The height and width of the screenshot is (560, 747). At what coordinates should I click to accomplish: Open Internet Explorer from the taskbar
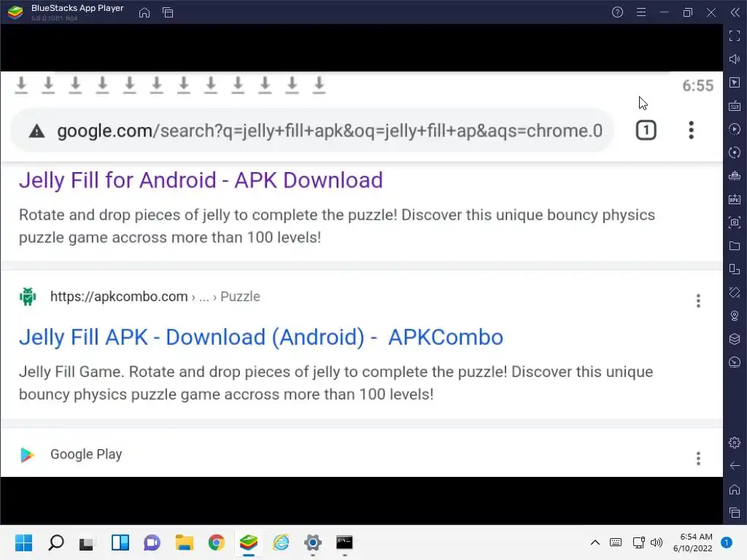[281, 542]
